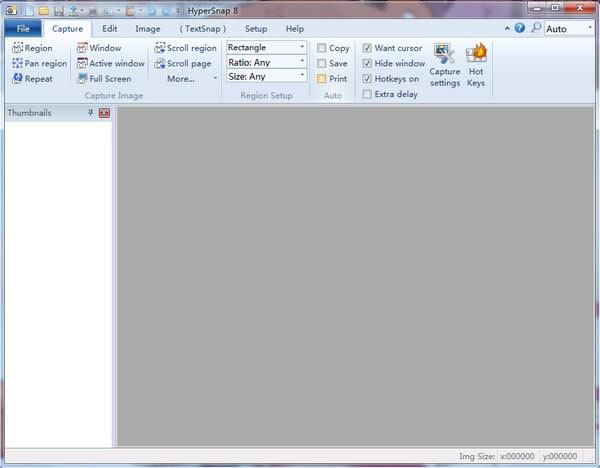
Task: Collapse the ribbon with the up caret
Action: click(507, 28)
